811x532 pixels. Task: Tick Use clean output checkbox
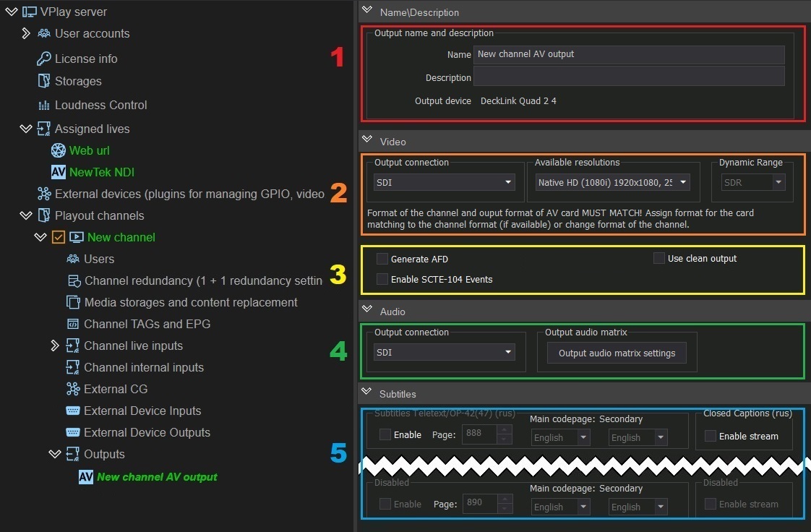659,258
